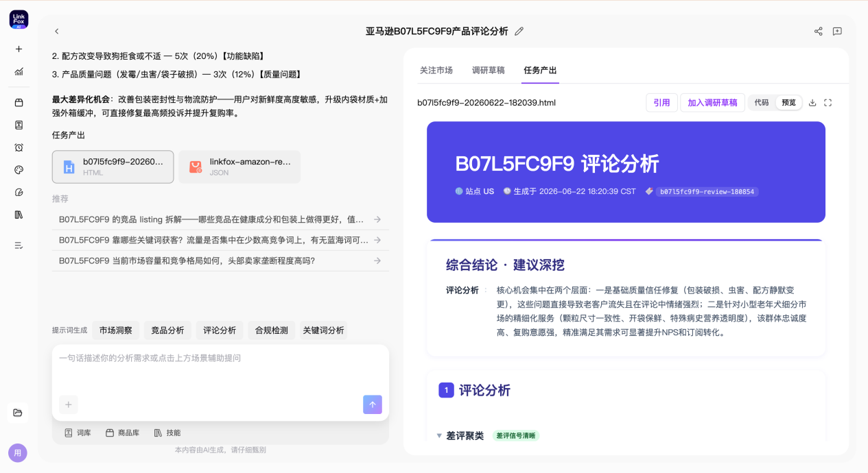Send the message with purple arrow button
868x473 pixels.
coord(373,404)
